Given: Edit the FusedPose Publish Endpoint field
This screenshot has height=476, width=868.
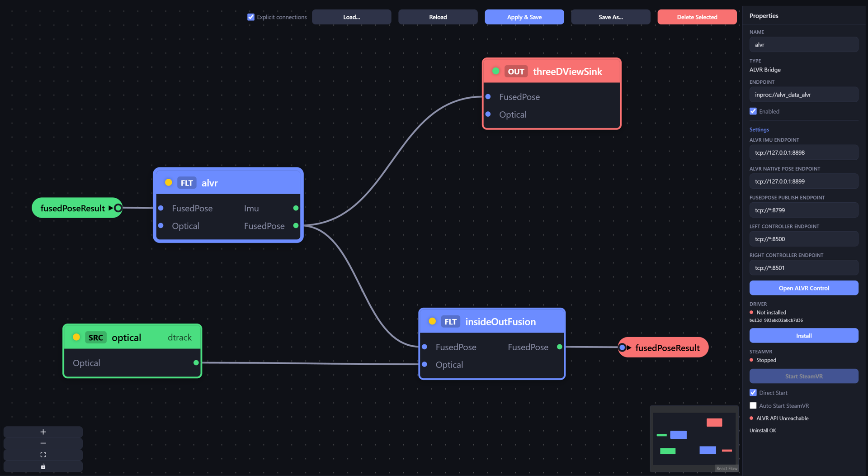Looking at the screenshot, I should click(x=804, y=210).
